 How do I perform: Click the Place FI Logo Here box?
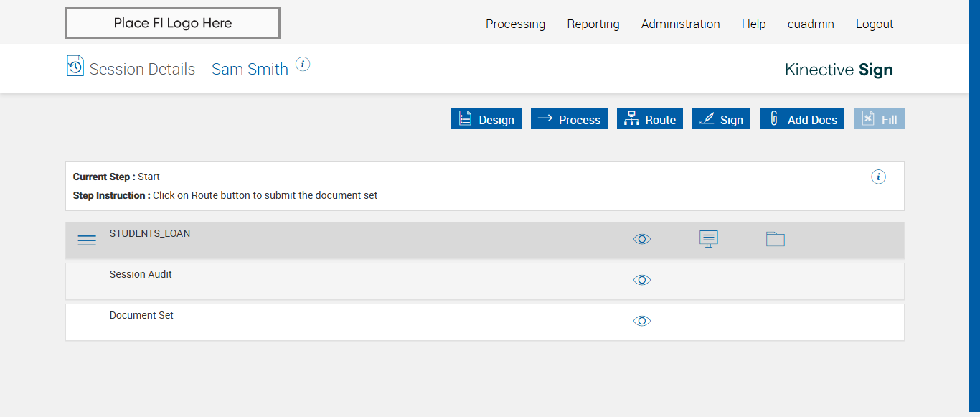pos(173,23)
